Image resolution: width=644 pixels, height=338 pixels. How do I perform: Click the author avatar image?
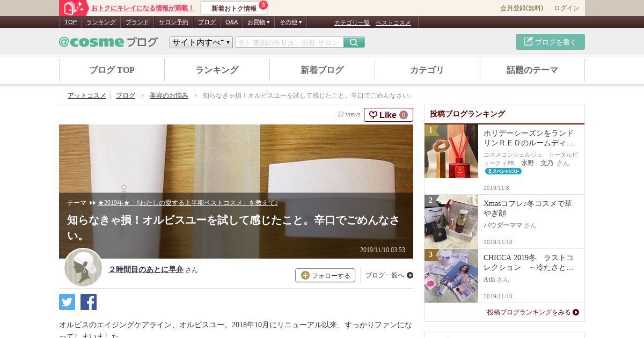pos(83,267)
